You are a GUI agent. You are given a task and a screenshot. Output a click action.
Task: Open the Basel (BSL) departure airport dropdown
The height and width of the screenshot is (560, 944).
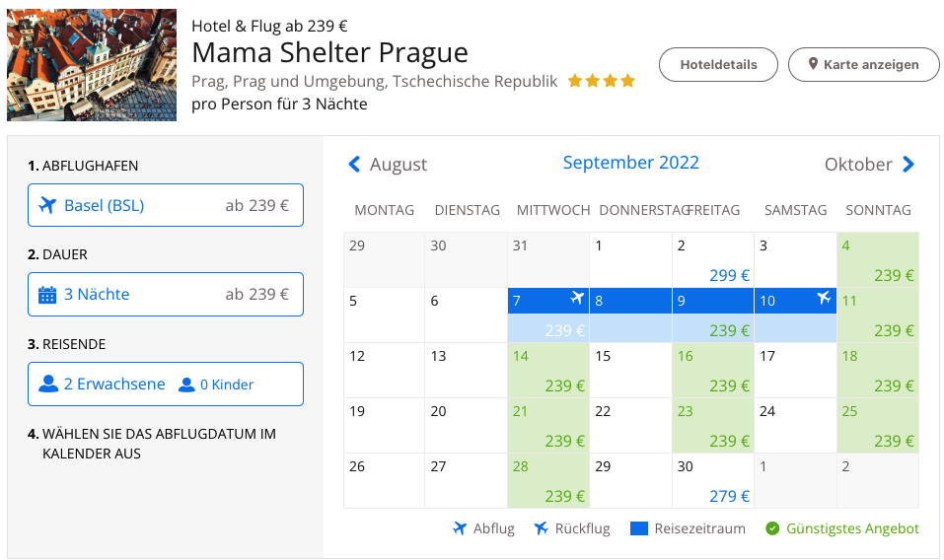click(165, 205)
